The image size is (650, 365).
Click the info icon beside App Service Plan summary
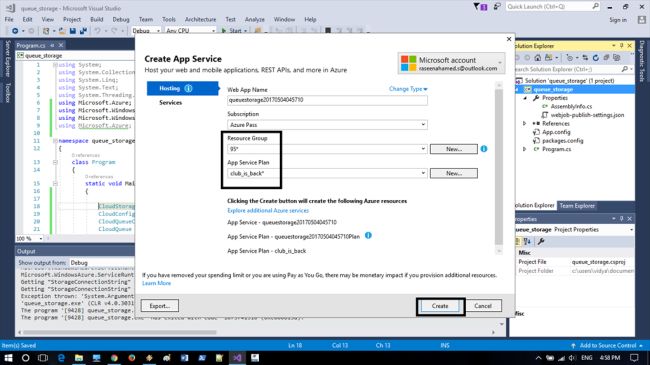[x=368, y=236]
